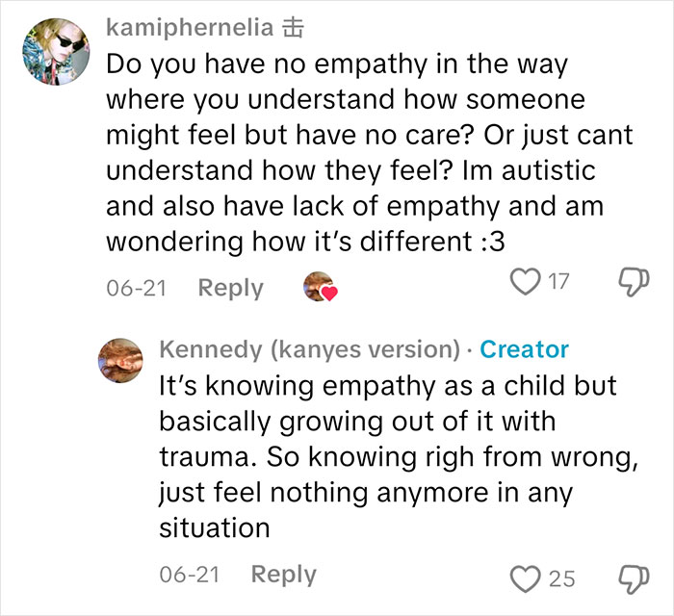Reply to Kennedy's comment

point(284,575)
